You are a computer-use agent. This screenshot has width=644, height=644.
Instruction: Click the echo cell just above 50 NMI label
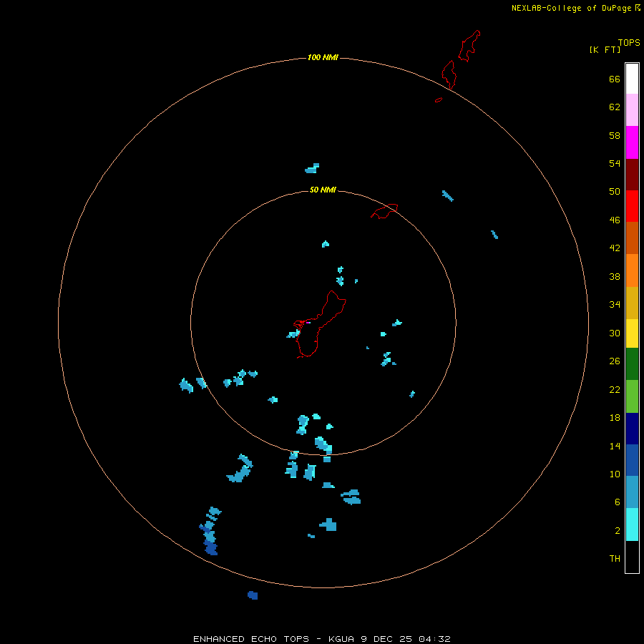312,168
